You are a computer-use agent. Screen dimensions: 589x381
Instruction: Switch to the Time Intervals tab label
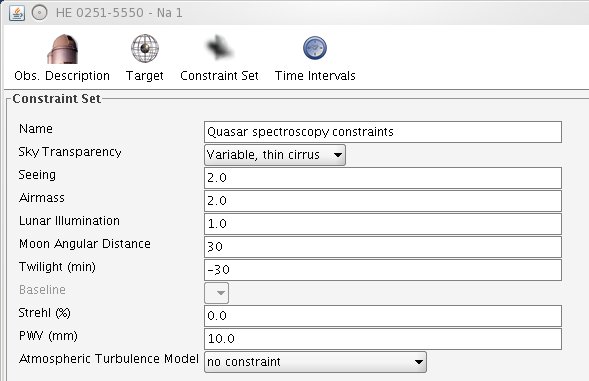[315, 76]
